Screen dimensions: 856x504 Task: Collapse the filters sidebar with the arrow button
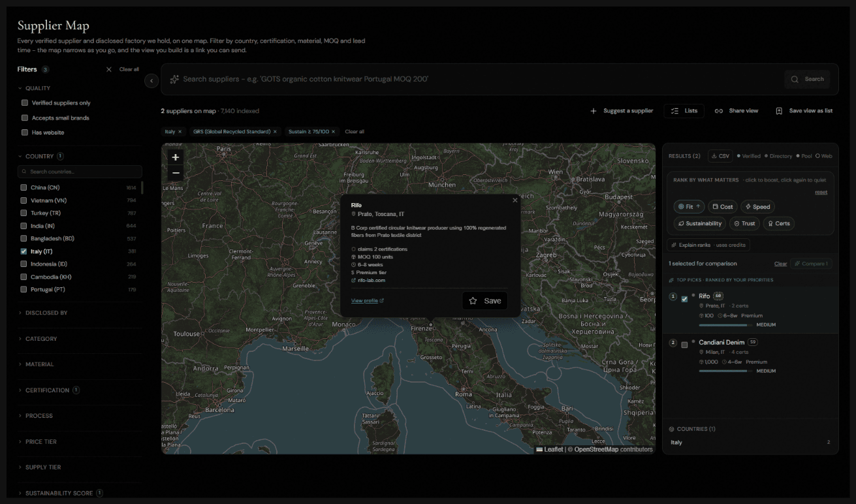pos(151,80)
